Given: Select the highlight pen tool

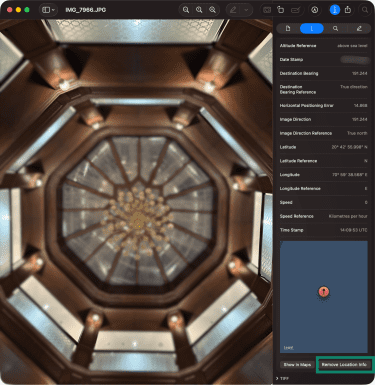Looking at the screenshot, I should [x=233, y=10].
